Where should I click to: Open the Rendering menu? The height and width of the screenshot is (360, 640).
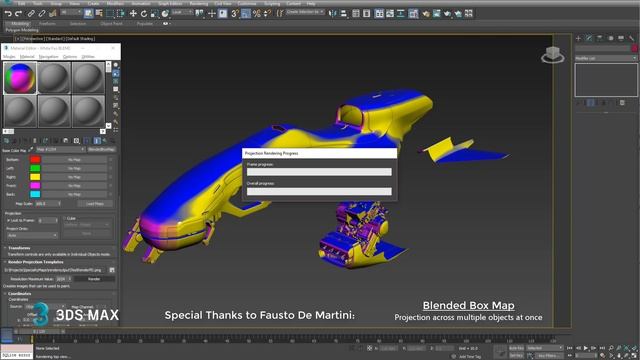tap(199, 3)
